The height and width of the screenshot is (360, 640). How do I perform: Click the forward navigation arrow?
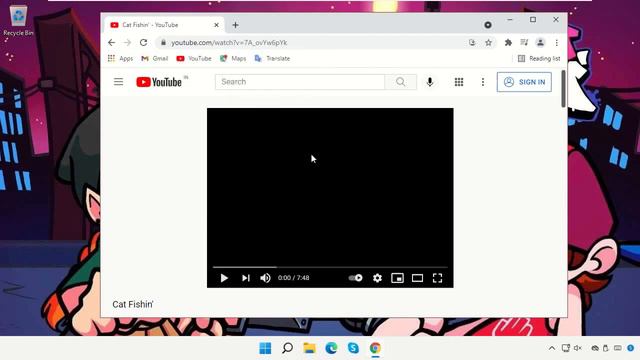tap(127, 42)
